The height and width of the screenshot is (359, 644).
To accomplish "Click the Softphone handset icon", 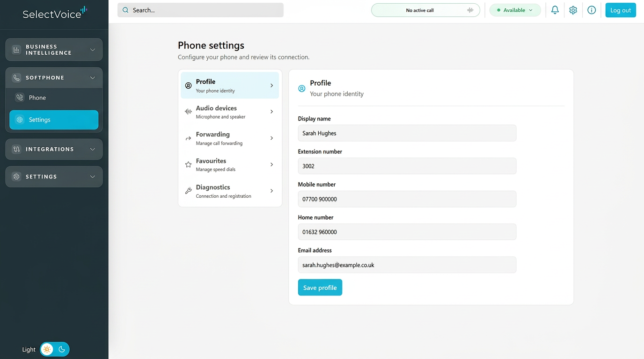I will [x=16, y=78].
